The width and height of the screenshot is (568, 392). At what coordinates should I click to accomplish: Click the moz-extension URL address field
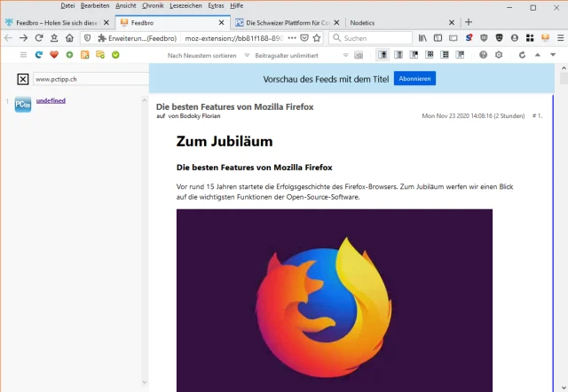coord(233,38)
